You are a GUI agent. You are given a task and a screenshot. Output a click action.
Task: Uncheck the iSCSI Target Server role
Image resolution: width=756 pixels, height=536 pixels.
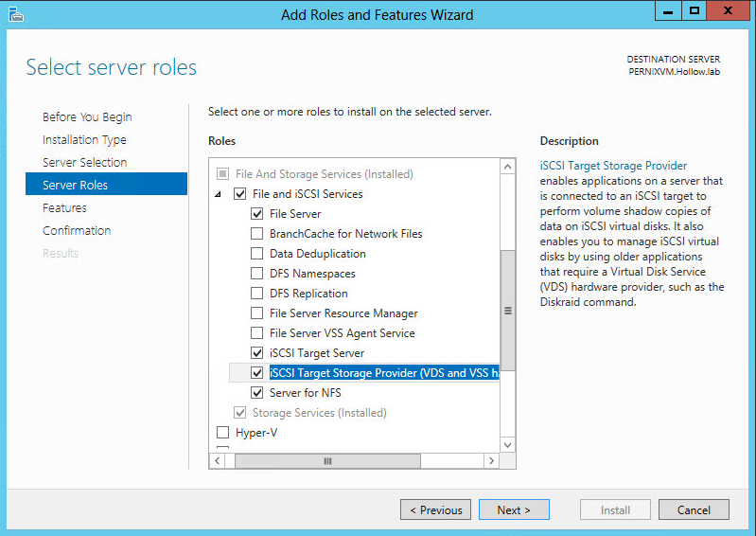pos(256,353)
